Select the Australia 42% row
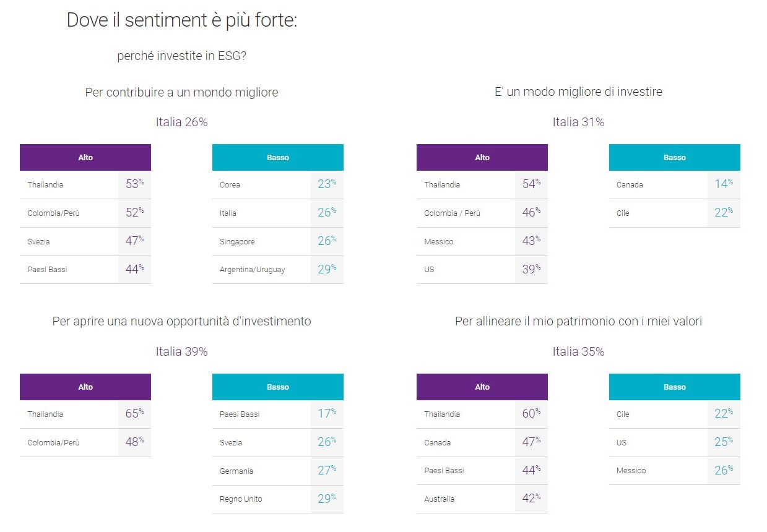Screen dimensions: 767x532 tap(482, 499)
